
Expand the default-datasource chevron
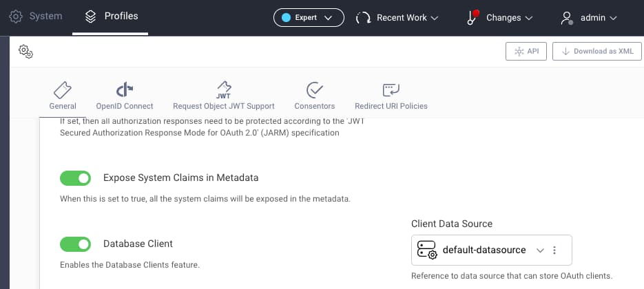tap(540, 250)
